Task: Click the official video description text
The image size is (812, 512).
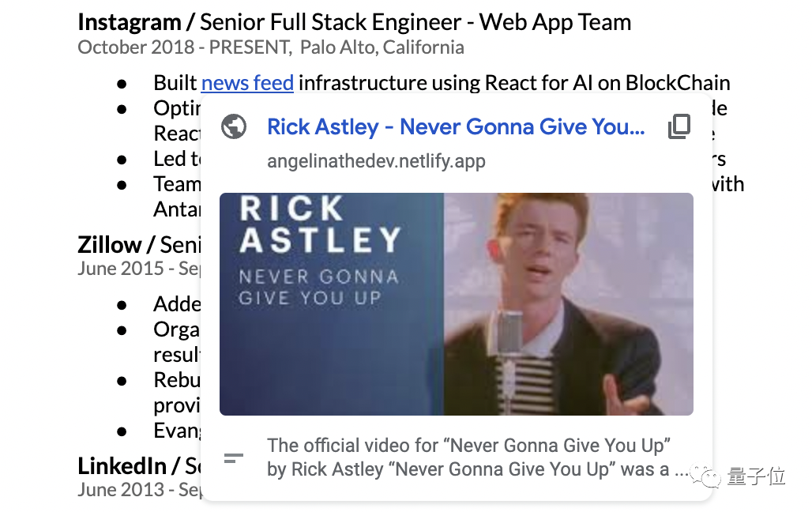Action: pos(476,457)
